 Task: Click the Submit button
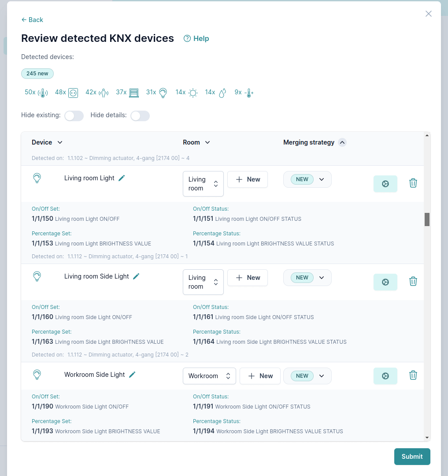click(412, 457)
